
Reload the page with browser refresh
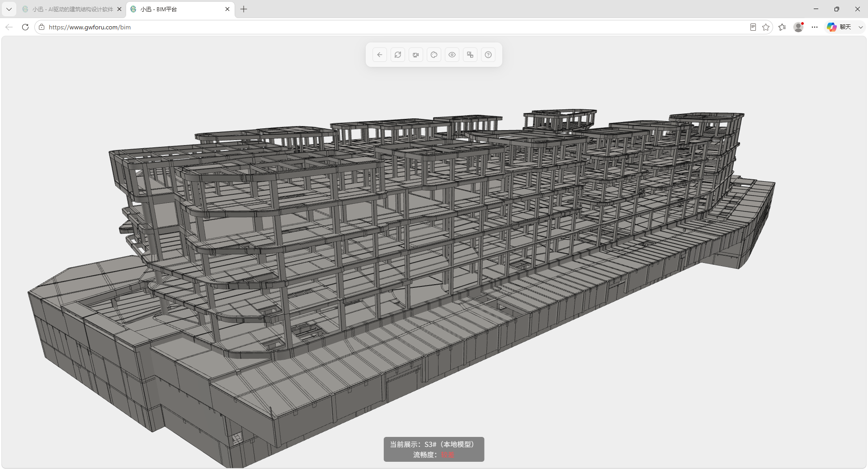click(25, 27)
